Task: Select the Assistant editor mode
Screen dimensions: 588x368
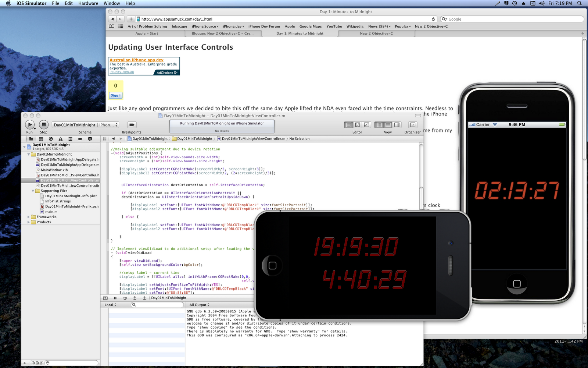Action: click(x=357, y=125)
